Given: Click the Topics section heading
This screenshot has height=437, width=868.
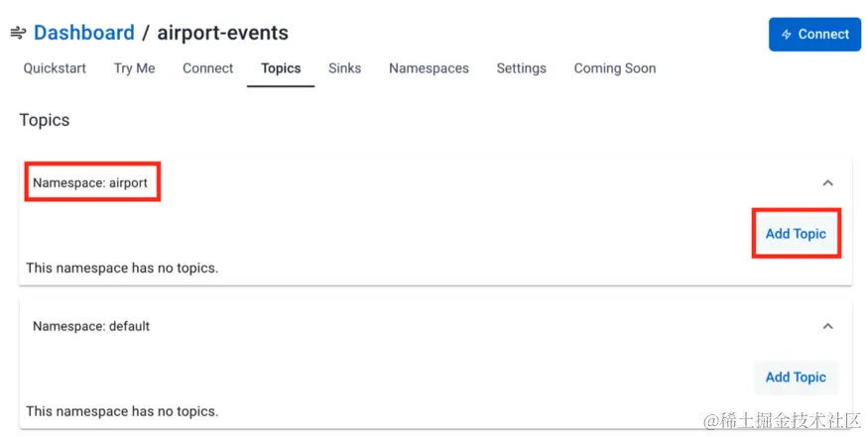Looking at the screenshot, I should (45, 120).
